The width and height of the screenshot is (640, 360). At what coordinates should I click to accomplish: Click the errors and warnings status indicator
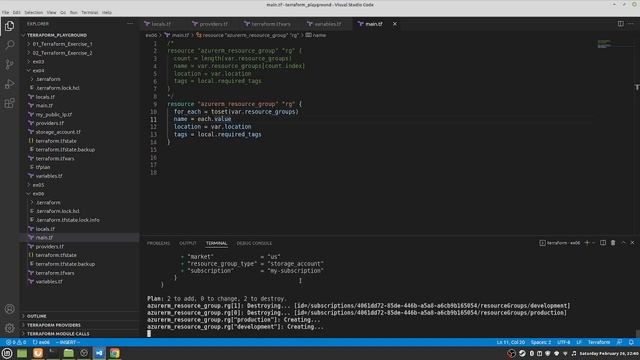click(16, 342)
